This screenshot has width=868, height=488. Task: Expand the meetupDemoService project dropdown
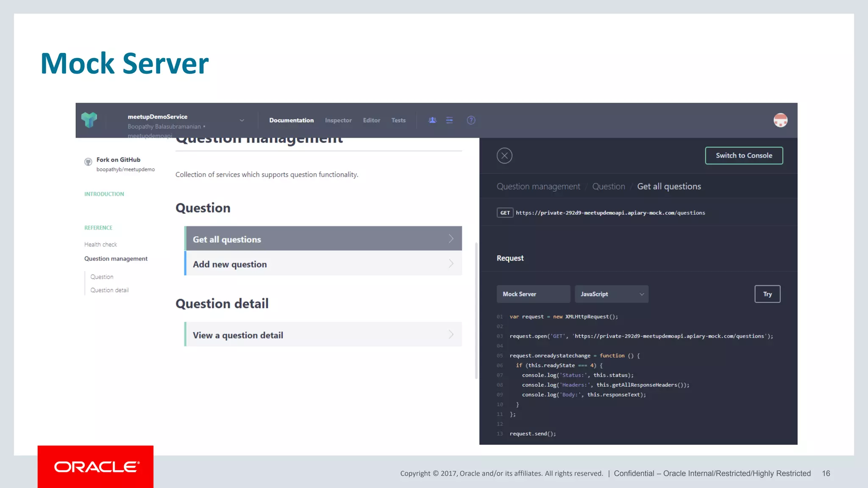pyautogui.click(x=242, y=120)
